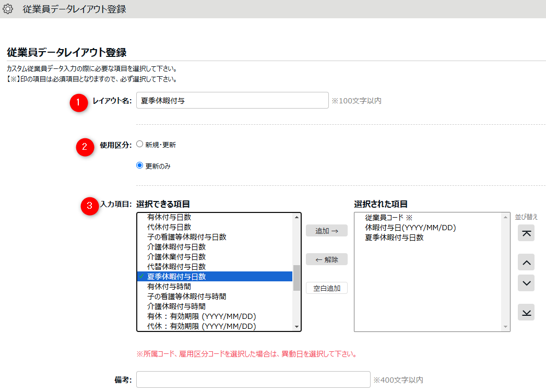Select 従業員コード in selected items list
This screenshot has width=546, height=392.
[388, 218]
